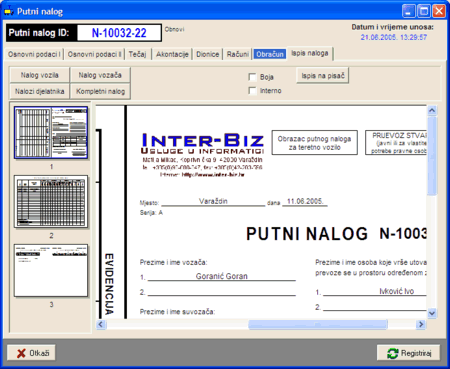The height and width of the screenshot is (369, 450).
Task: Click the Obnovi link
Action: coord(174,29)
